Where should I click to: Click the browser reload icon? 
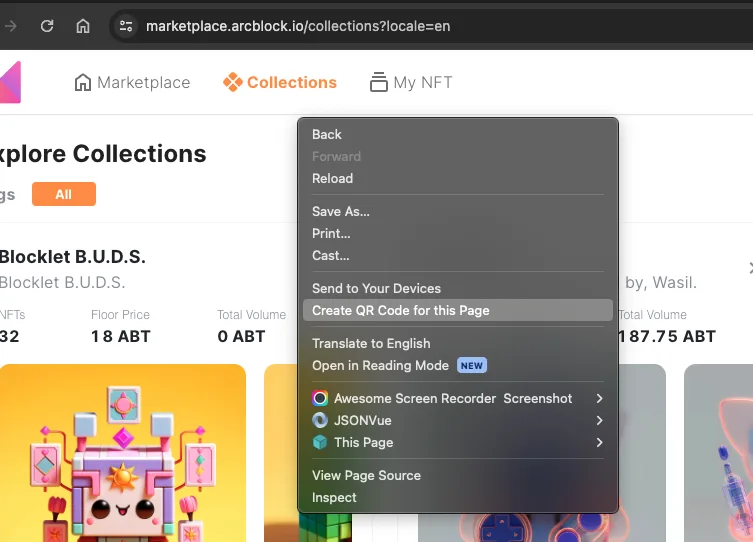tap(47, 25)
